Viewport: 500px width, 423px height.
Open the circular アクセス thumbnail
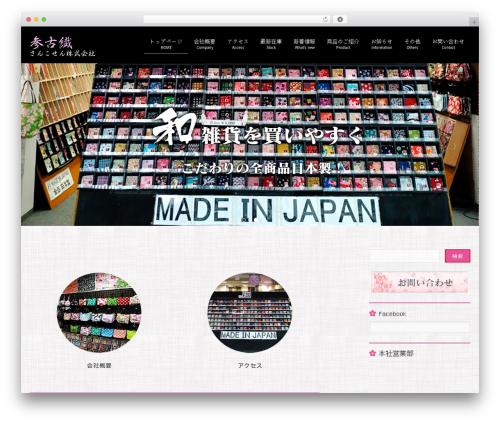coord(250,313)
